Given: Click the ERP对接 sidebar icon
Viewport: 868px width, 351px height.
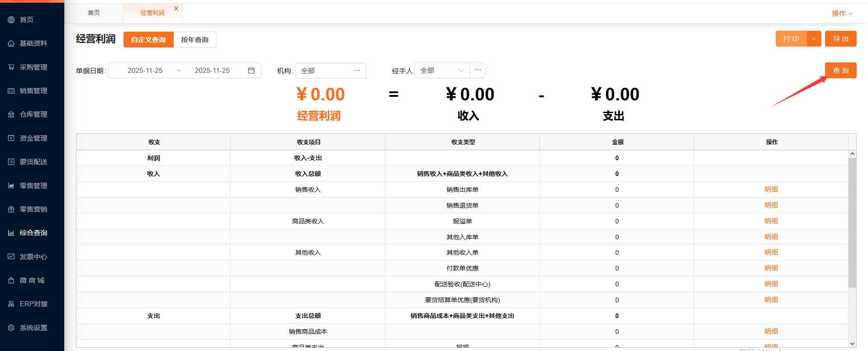Looking at the screenshot, I should tap(11, 304).
